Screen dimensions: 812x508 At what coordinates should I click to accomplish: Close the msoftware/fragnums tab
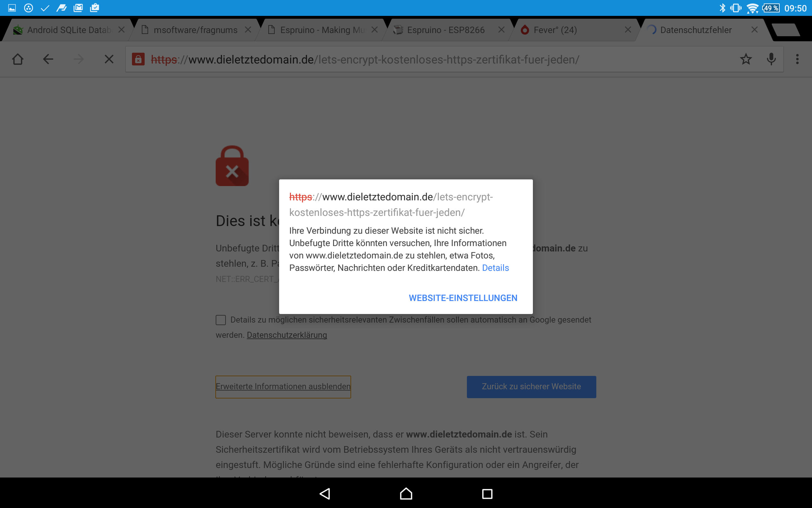click(x=248, y=30)
